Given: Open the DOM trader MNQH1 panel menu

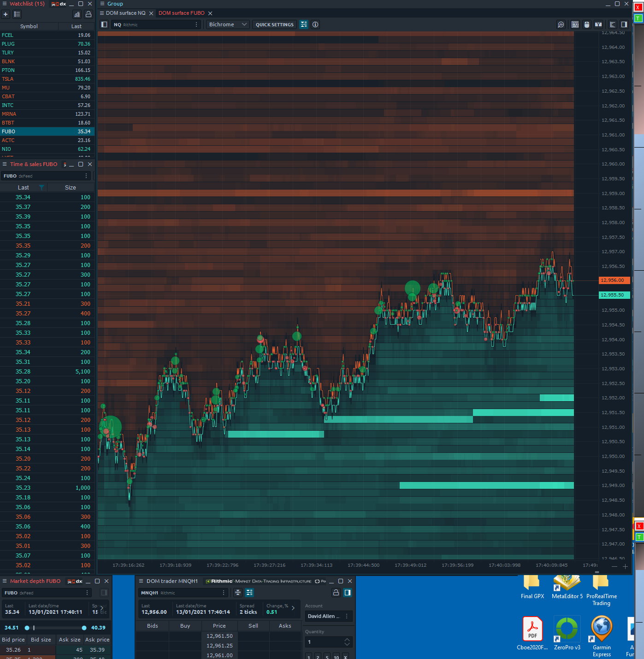Looking at the screenshot, I should pyautogui.click(x=141, y=581).
